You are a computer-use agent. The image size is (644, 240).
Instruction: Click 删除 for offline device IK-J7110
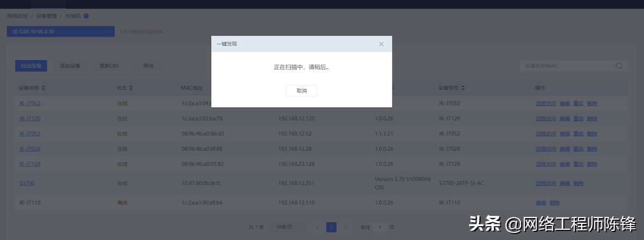(554, 203)
